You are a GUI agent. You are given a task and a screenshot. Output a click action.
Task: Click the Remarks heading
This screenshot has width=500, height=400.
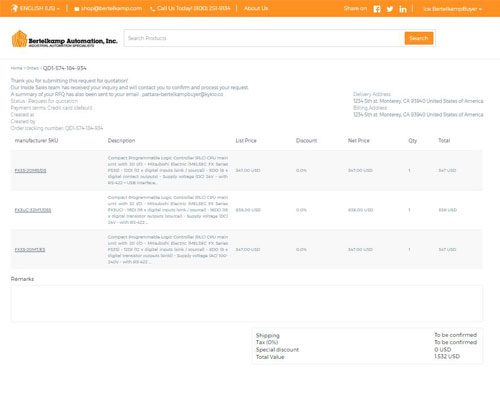click(22, 279)
